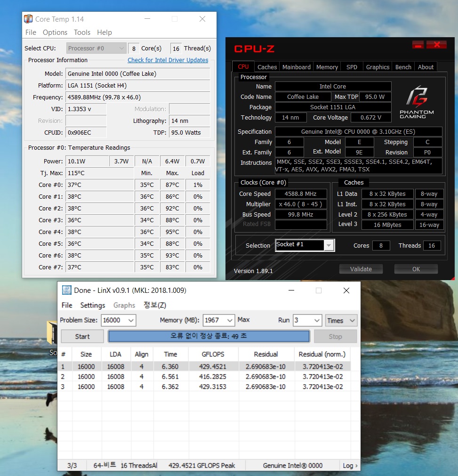Select the CPU tab in CPU-Z

pos(243,66)
